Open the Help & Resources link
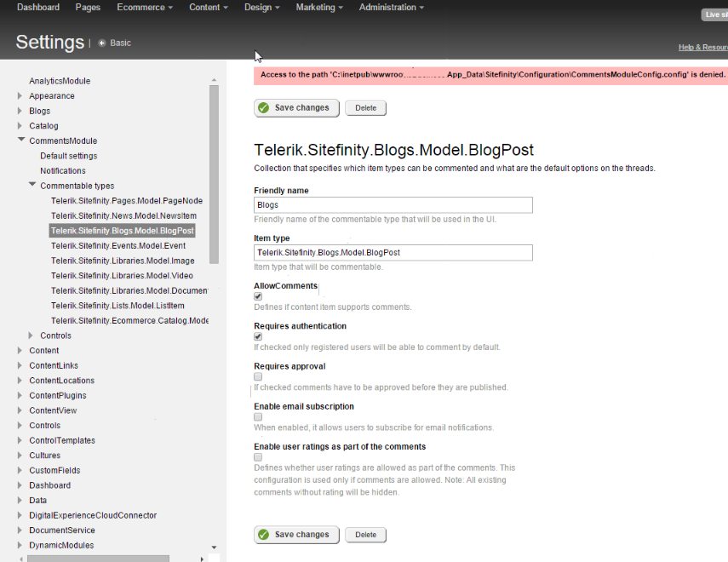 (703, 48)
